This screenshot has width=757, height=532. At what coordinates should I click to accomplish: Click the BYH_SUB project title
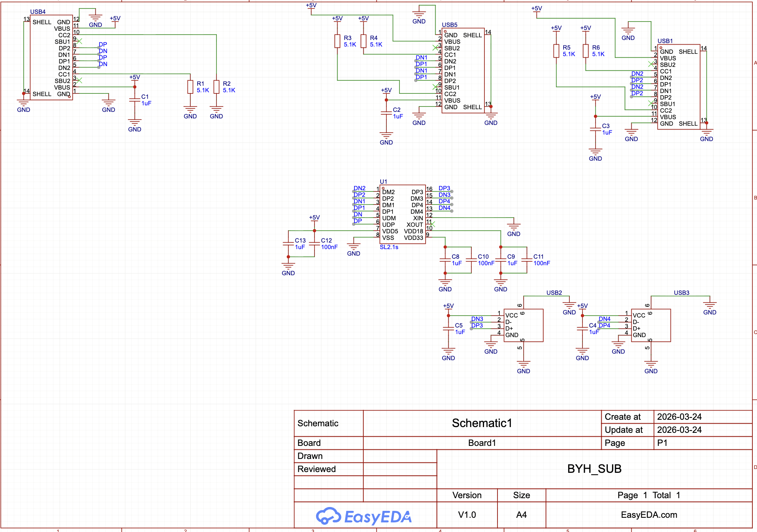tap(594, 469)
